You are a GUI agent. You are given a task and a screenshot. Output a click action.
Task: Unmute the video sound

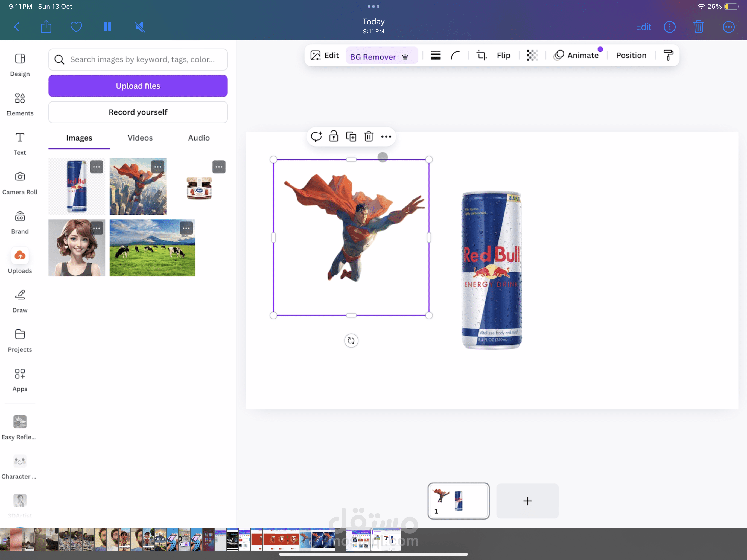click(140, 27)
